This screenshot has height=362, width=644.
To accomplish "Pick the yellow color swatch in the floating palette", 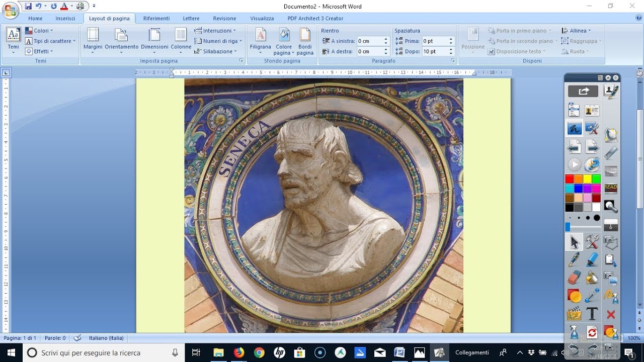I will (588, 179).
